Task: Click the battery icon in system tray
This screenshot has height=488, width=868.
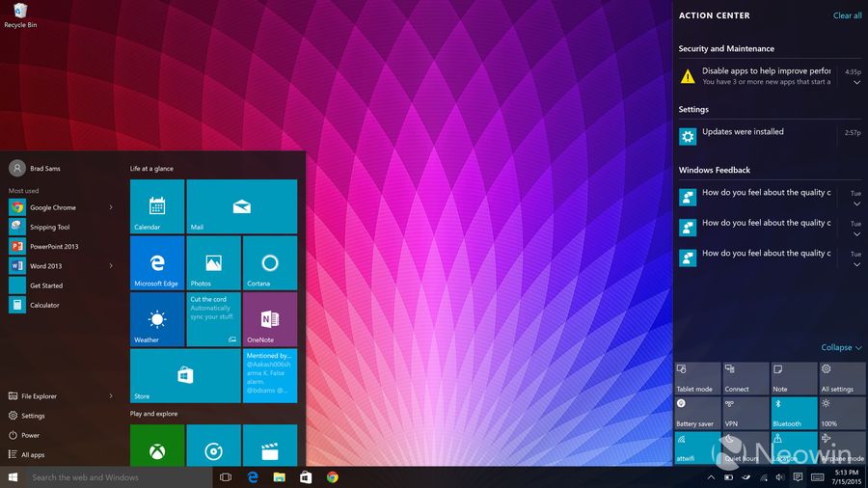Action: pos(728,477)
